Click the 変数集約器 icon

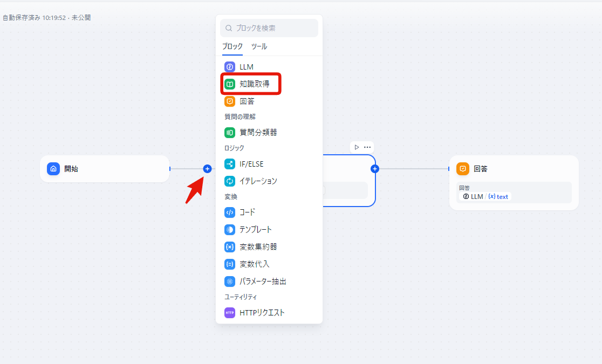click(x=230, y=247)
